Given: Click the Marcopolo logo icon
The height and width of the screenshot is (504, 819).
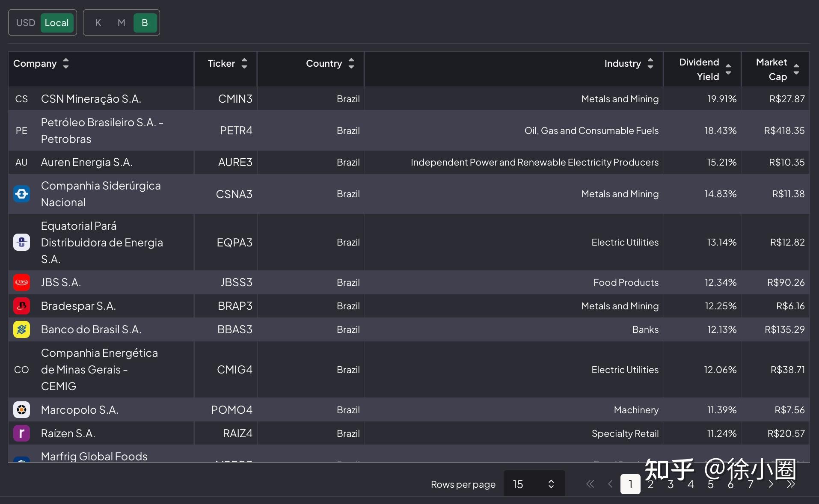Looking at the screenshot, I should point(21,410).
